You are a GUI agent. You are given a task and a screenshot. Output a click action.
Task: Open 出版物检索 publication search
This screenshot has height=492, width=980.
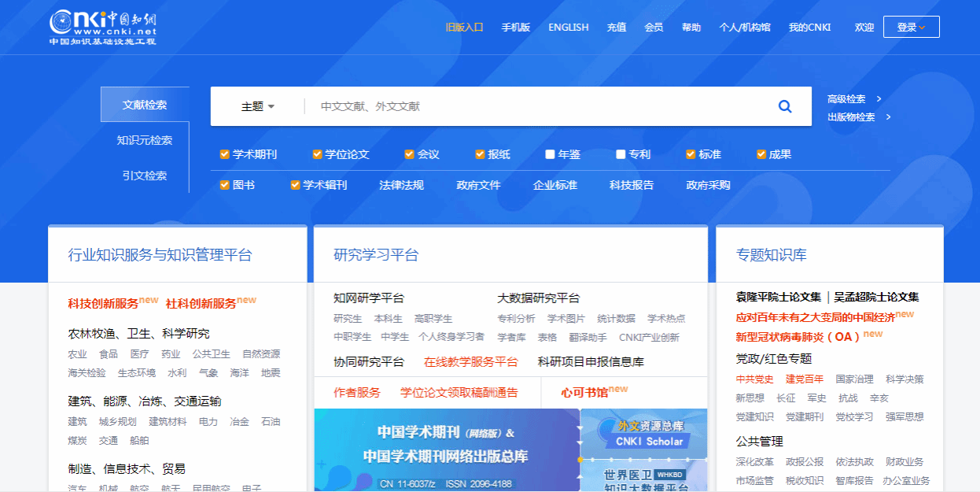click(x=859, y=117)
